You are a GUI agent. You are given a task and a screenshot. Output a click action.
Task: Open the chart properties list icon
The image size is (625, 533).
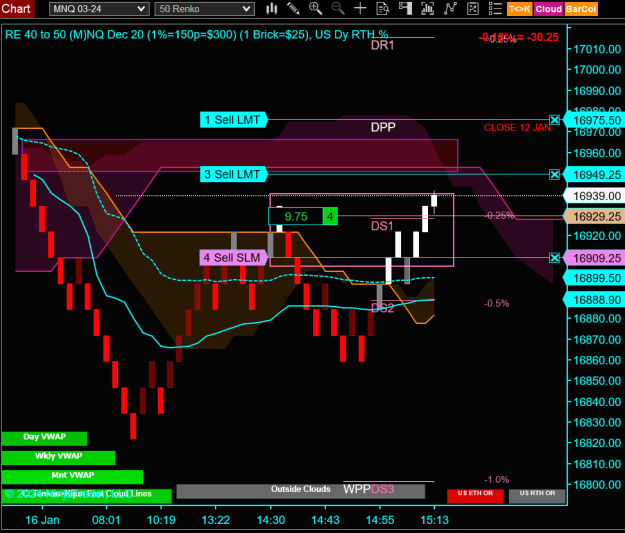tap(495, 9)
